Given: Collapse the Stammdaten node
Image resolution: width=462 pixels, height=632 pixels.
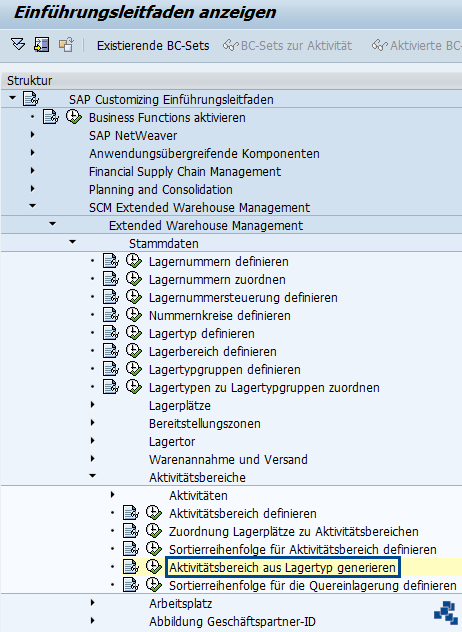Looking at the screenshot, I should coord(73,242).
